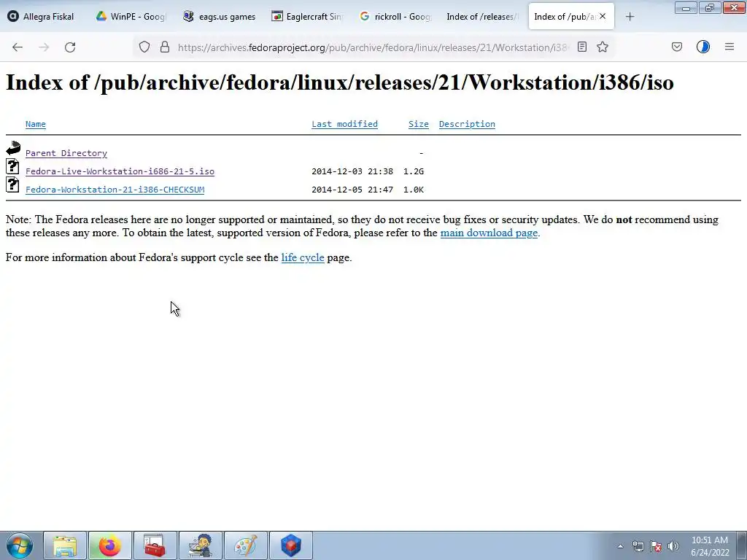Click the file icon beside the Fedora-Live-Workstation ISO

point(13,167)
